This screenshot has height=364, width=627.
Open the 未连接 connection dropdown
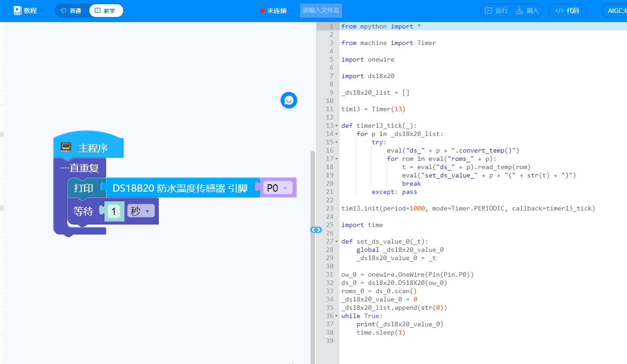(x=276, y=11)
